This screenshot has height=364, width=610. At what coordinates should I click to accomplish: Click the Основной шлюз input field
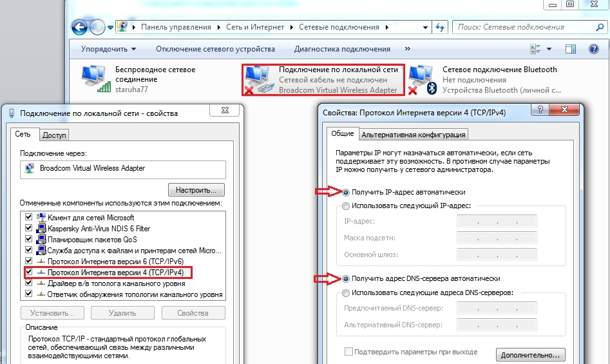497,254
